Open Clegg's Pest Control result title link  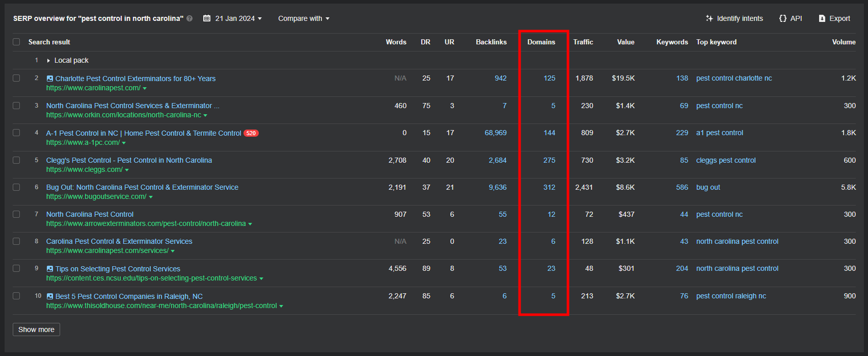[129, 160]
